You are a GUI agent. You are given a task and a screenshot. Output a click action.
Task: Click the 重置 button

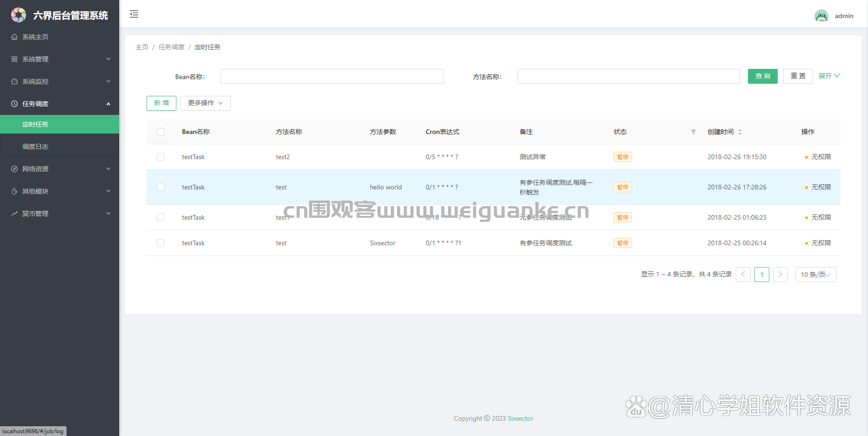pyautogui.click(x=798, y=76)
